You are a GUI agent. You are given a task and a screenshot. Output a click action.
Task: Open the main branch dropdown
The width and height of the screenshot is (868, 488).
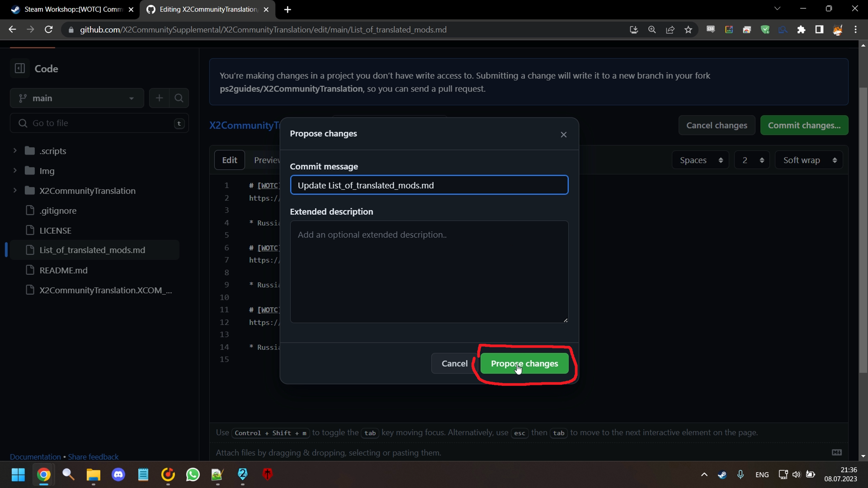coord(77,98)
